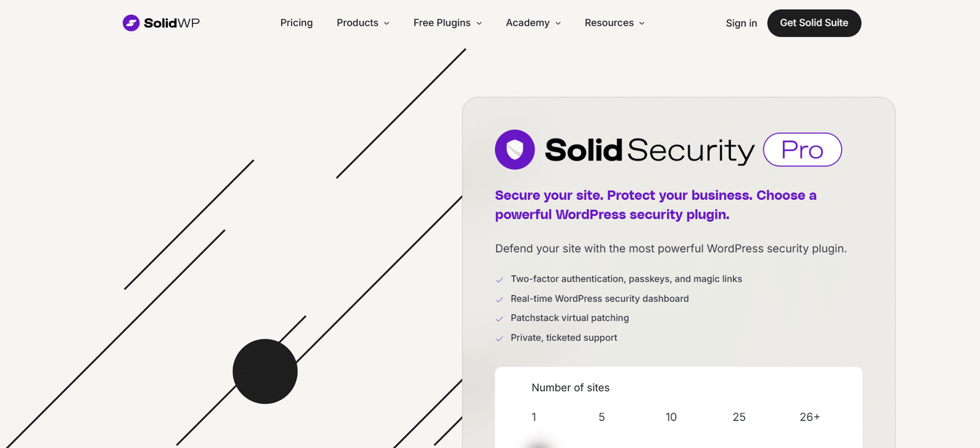
Task: Expand the Products dropdown menu
Action: [x=363, y=23]
